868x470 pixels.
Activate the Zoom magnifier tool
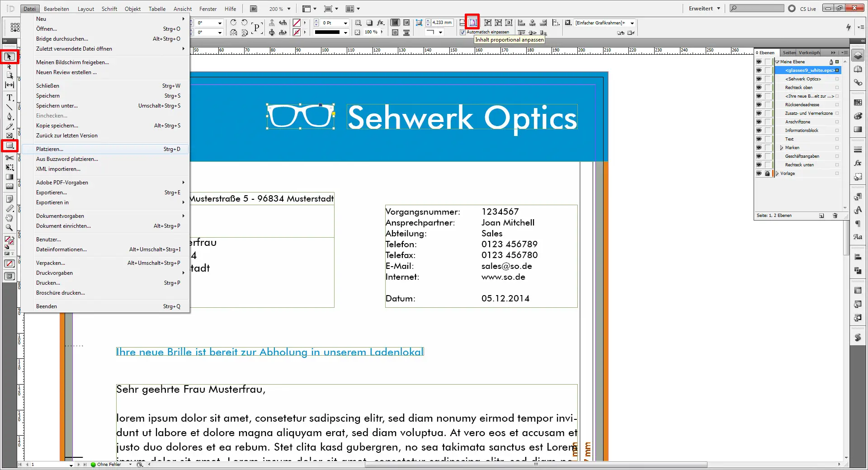[x=9, y=228]
